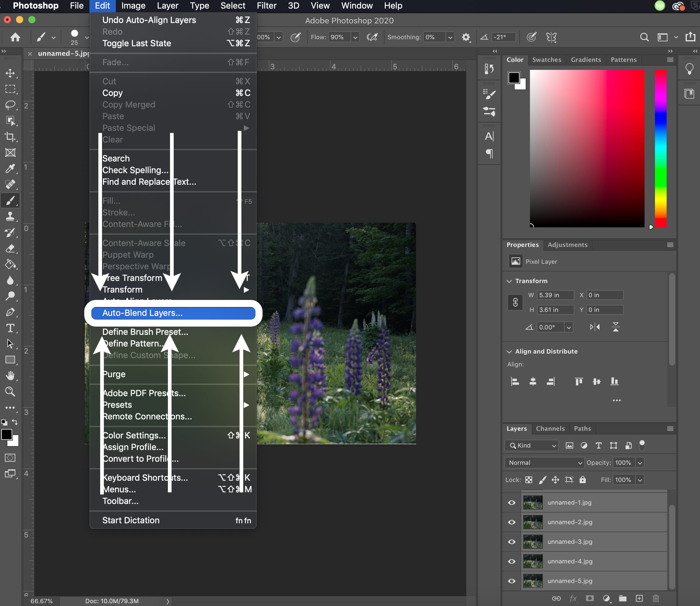The width and height of the screenshot is (700, 606).
Task: Select the Dodge tool
Action: click(10, 296)
